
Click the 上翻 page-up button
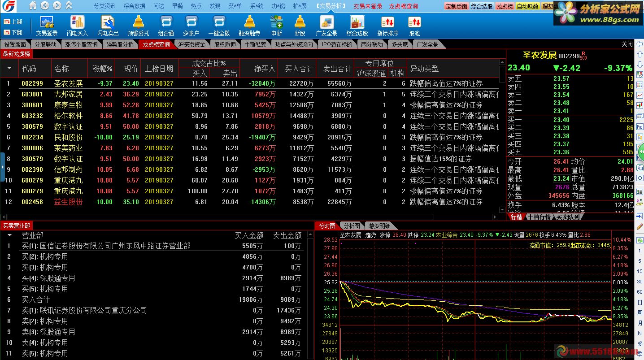pyautogui.click(x=13, y=22)
